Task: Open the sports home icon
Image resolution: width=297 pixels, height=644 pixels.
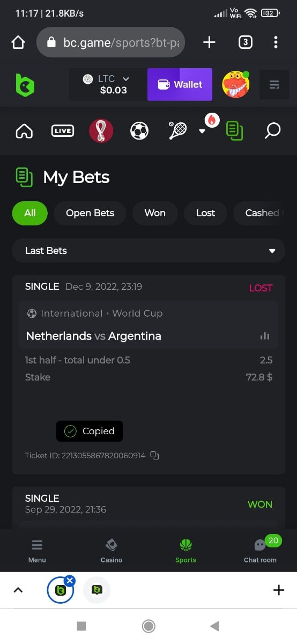Action: [24, 131]
